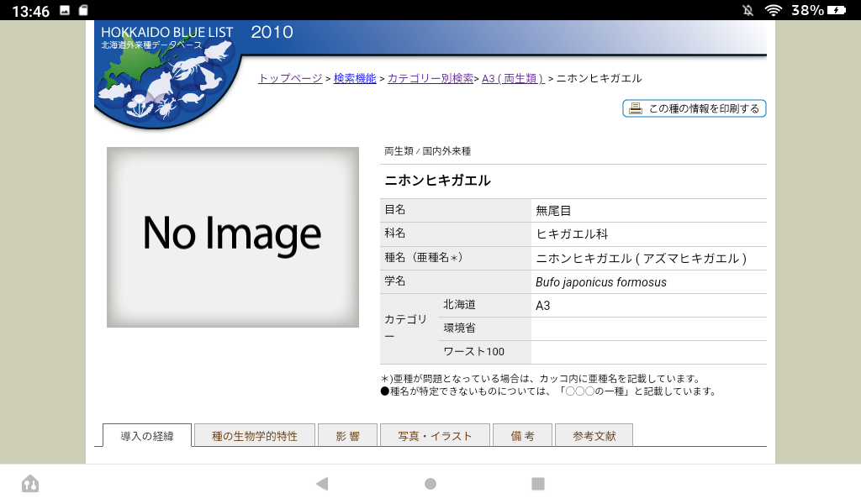Viewport: 861px width, 504px height.
Task: Open the 写真・イラスト tab
Action: tap(435, 436)
